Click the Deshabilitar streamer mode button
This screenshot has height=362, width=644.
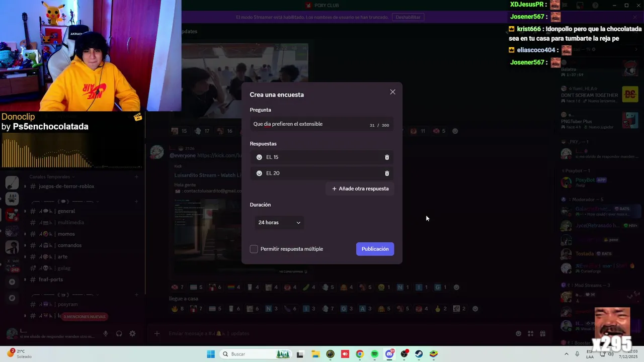[x=408, y=17]
